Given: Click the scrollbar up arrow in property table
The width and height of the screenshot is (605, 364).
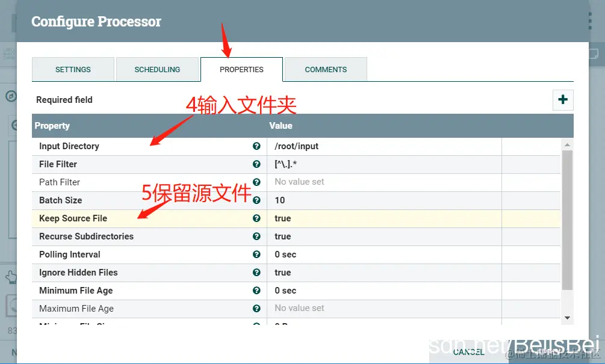Looking at the screenshot, I should pos(567,145).
